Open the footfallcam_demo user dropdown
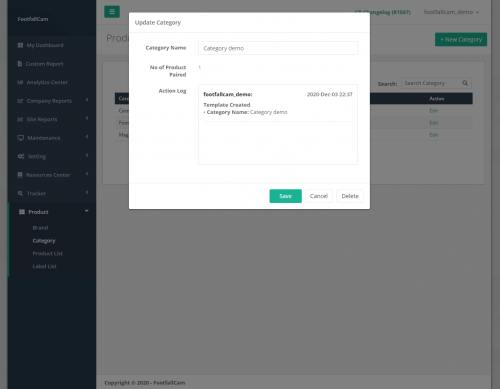Viewport: 500px width, 389px height. tap(451, 12)
